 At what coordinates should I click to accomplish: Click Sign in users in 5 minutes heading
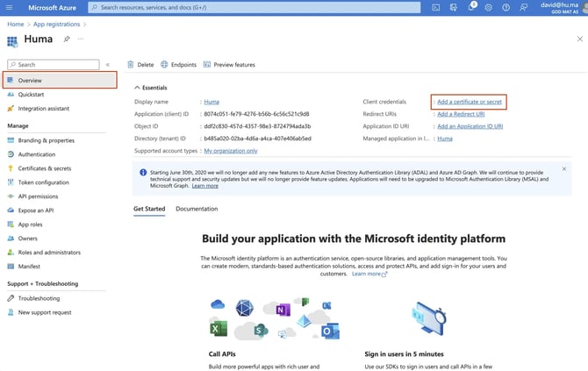click(404, 354)
